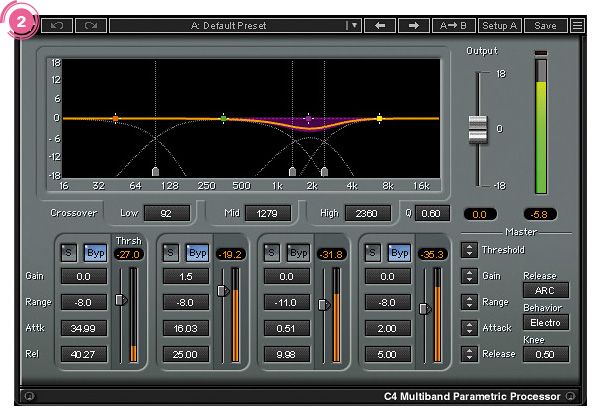Adjust the Master Attack stepper arrows
Image resolution: width=600 pixels, height=420 pixels.
[469, 328]
